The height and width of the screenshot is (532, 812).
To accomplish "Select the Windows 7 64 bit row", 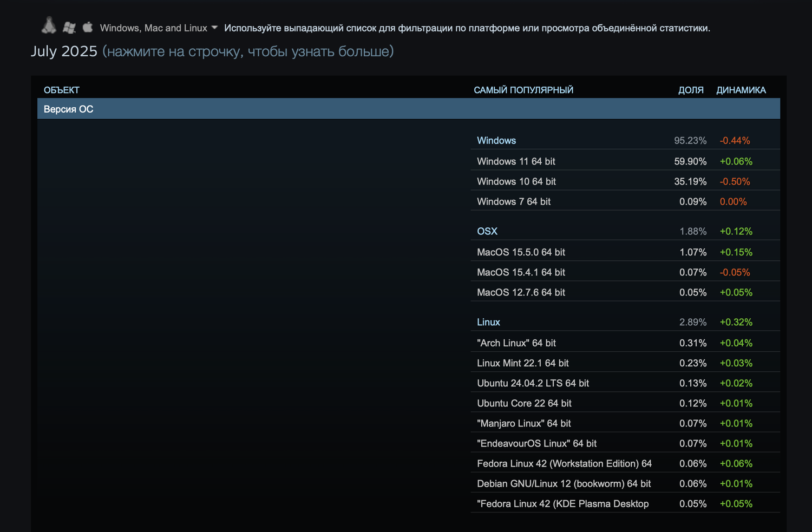I will [625, 201].
